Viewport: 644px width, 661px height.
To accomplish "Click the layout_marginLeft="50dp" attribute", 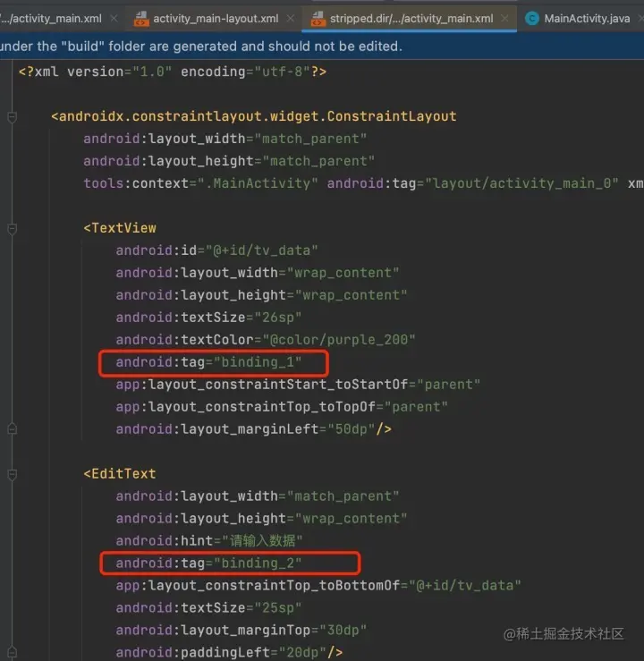I will (x=245, y=429).
